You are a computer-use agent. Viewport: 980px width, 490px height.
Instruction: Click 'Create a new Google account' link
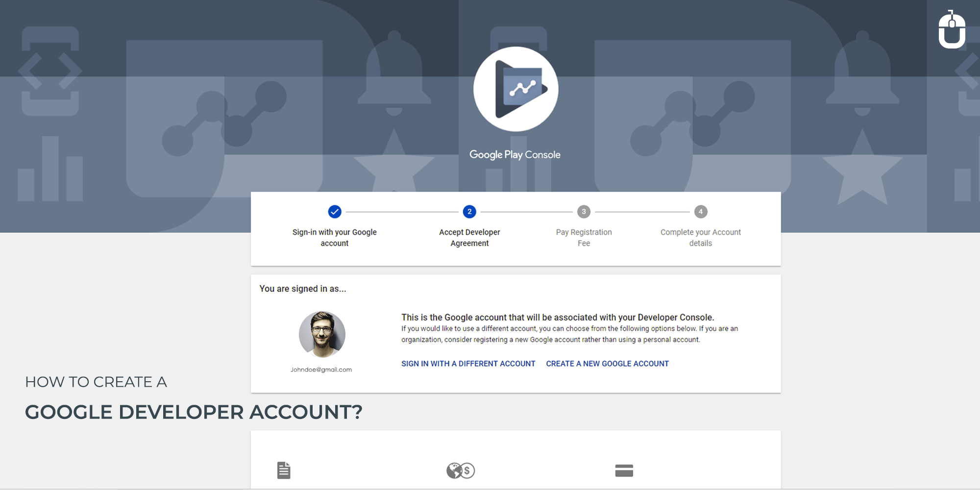click(607, 364)
